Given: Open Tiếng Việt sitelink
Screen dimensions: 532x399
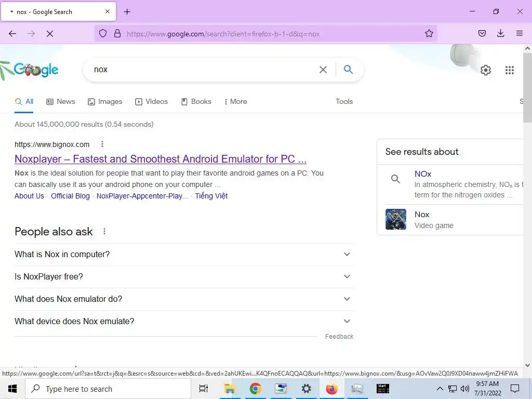Looking at the screenshot, I should coord(211,196).
